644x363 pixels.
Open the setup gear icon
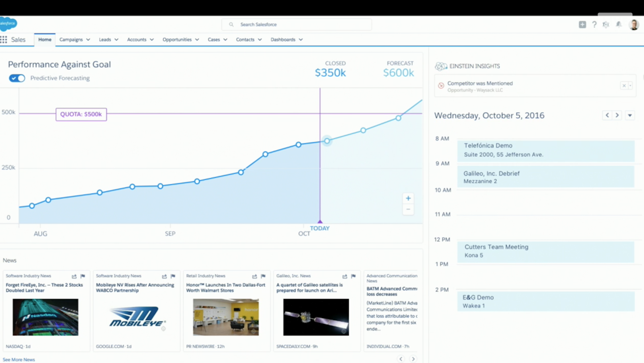606,24
